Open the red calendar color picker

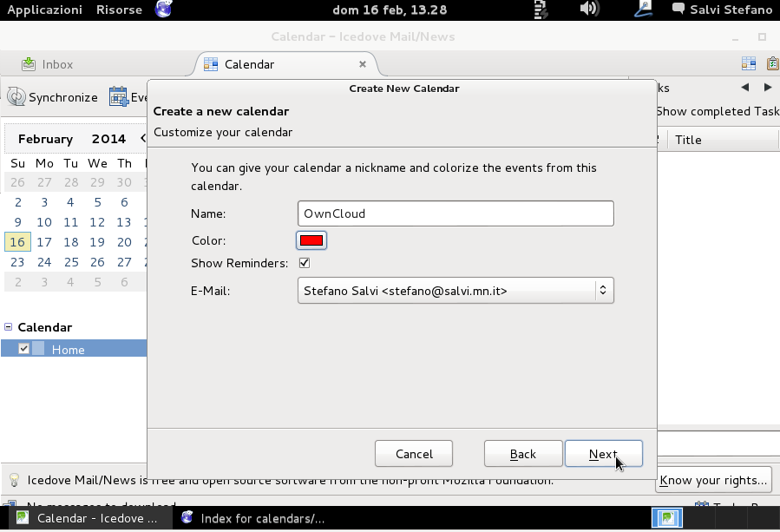pos(311,240)
